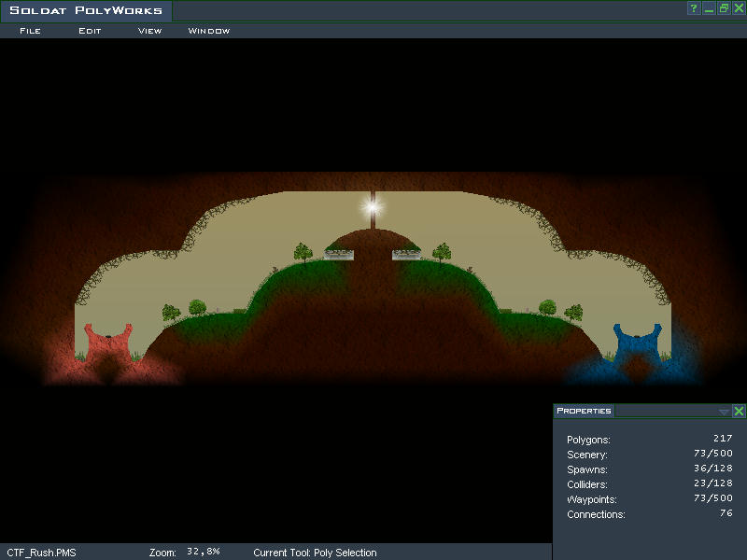Click the green help question mark icon

pyautogui.click(x=694, y=8)
